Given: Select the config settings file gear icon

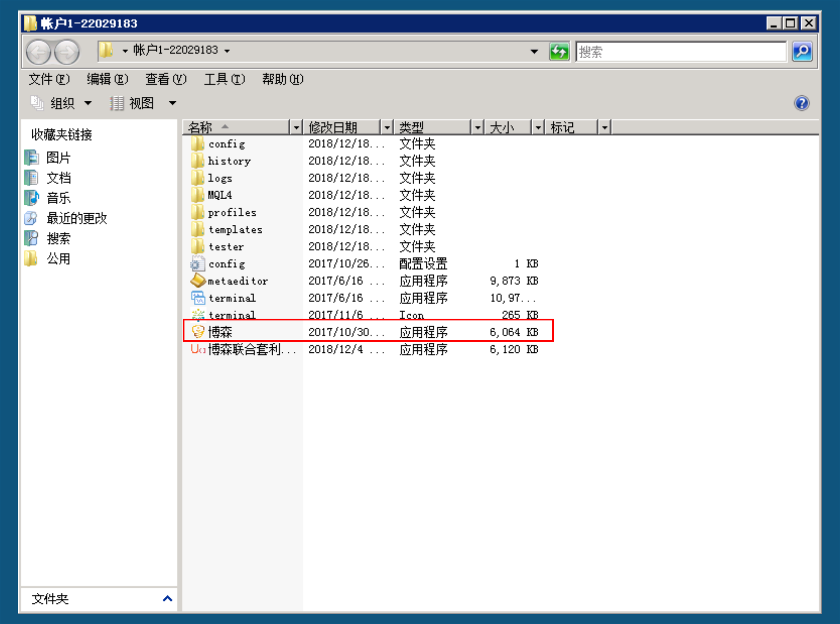Looking at the screenshot, I should tap(197, 264).
